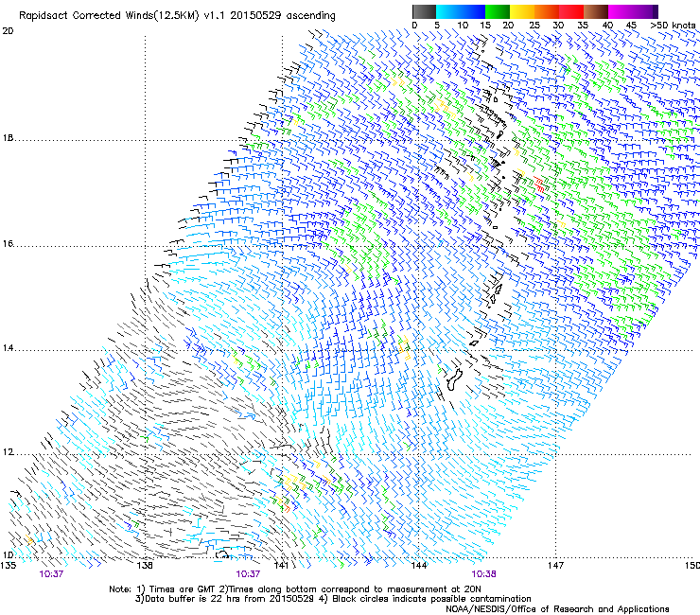700x615 pixels.
Task: Click the longitude "138" axis label
Action: click(145, 566)
